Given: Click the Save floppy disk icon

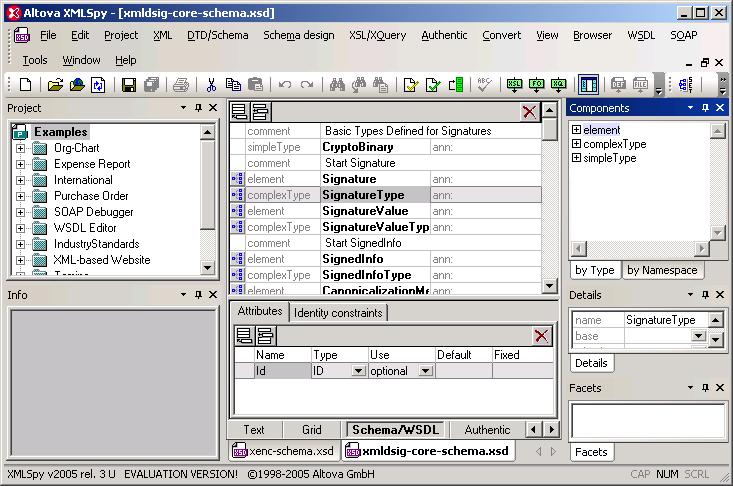Looking at the screenshot, I should 129,85.
